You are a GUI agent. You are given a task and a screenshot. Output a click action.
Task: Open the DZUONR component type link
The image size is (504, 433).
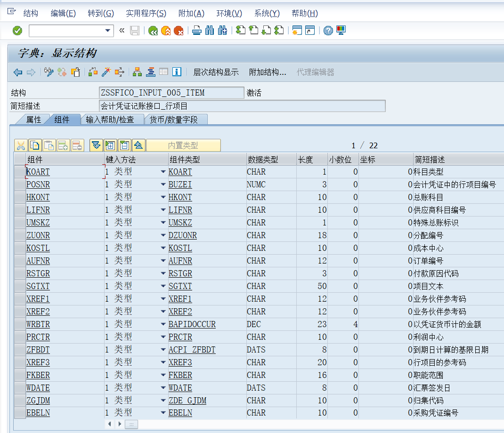tap(183, 235)
